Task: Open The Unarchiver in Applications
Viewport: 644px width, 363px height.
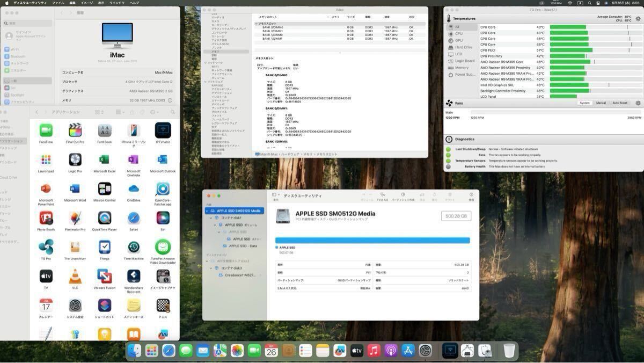Action: coord(75,247)
